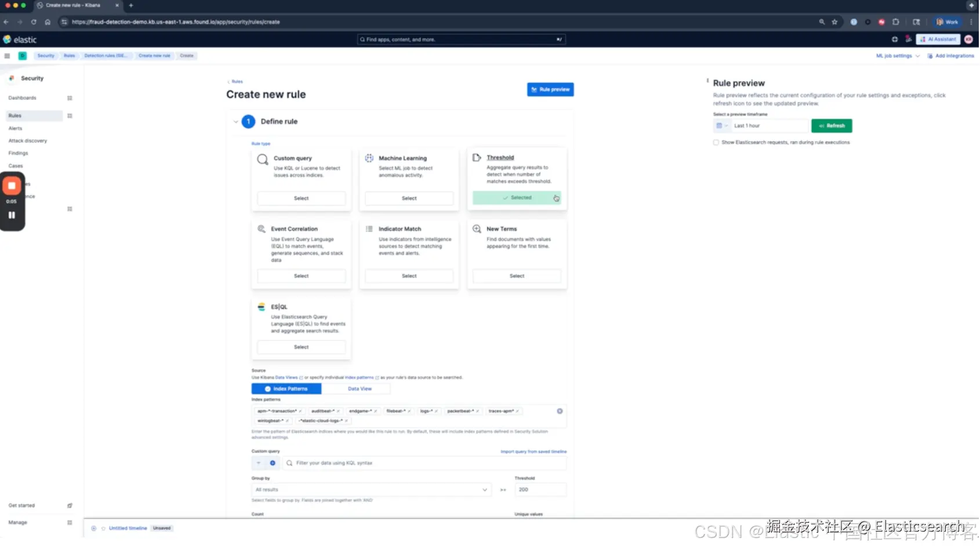Open Findings in the sidebar

pyautogui.click(x=19, y=154)
